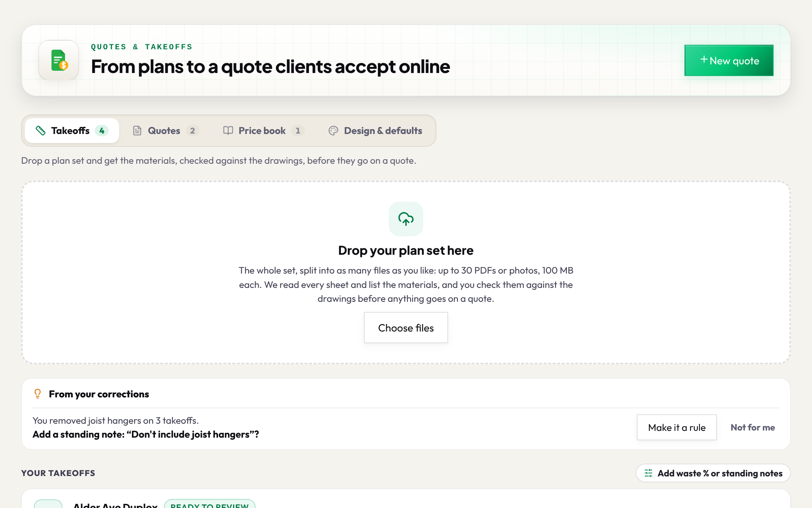Click Choose files to upload plans

406,327
